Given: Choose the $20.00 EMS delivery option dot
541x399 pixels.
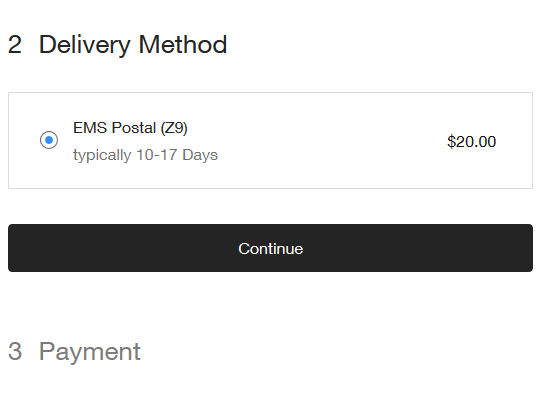Looking at the screenshot, I should coord(49,140).
